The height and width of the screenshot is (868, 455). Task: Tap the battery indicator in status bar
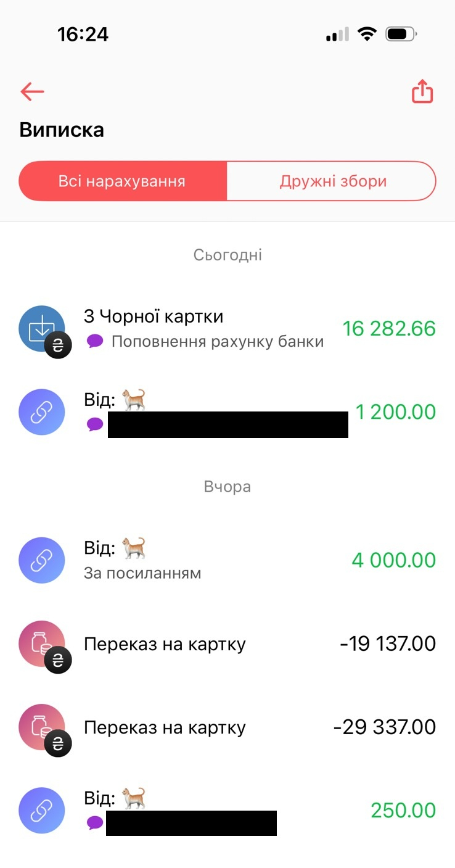[x=401, y=35]
